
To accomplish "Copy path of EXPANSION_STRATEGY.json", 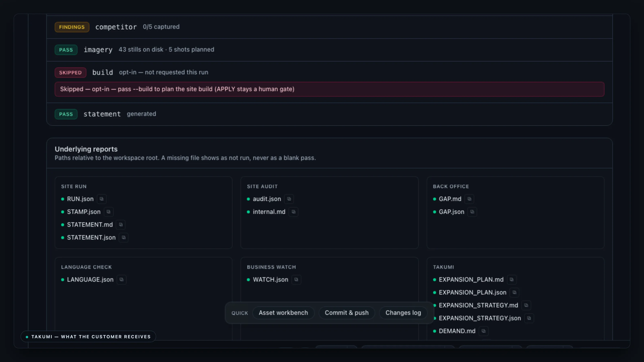I will 529,318.
